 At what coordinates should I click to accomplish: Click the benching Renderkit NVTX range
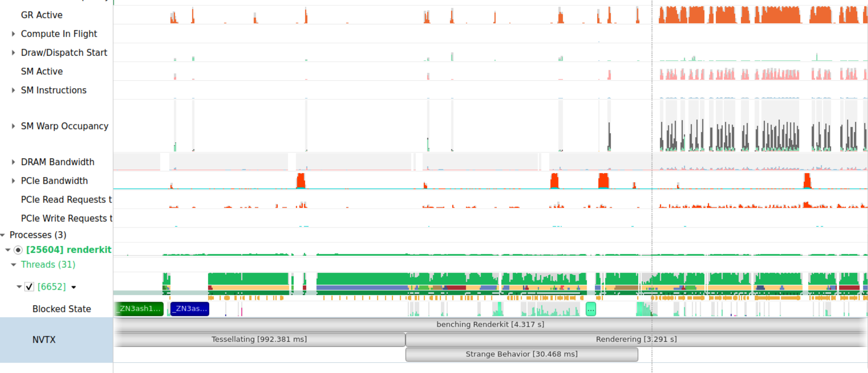tap(490, 325)
